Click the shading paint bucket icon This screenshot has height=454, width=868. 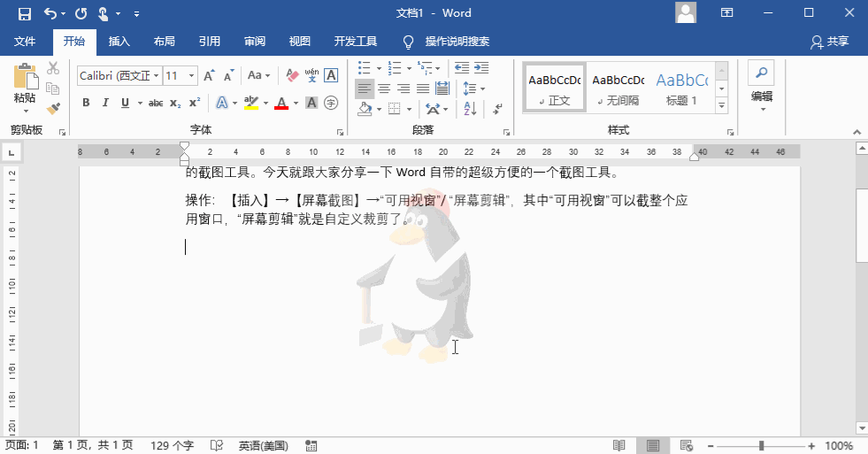coord(365,109)
